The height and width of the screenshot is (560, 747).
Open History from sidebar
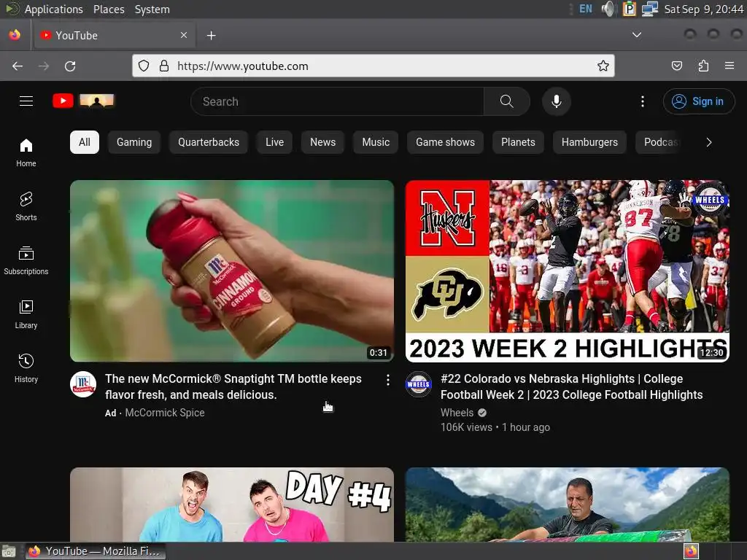click(26, 368)
